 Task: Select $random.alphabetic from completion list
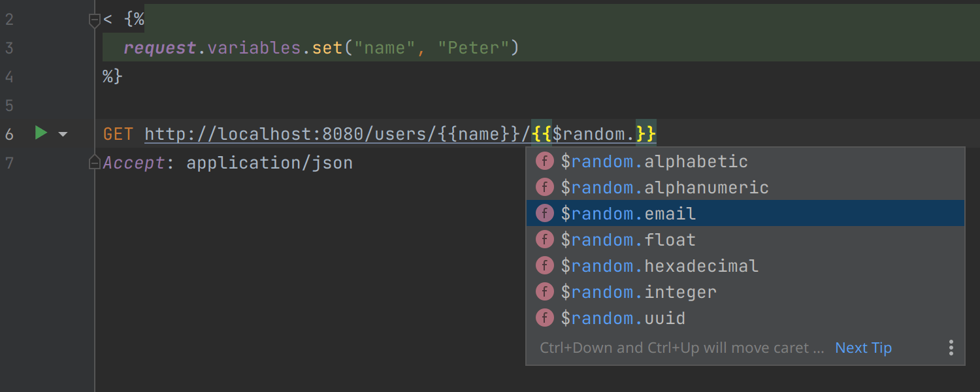[x=654, y=161]
